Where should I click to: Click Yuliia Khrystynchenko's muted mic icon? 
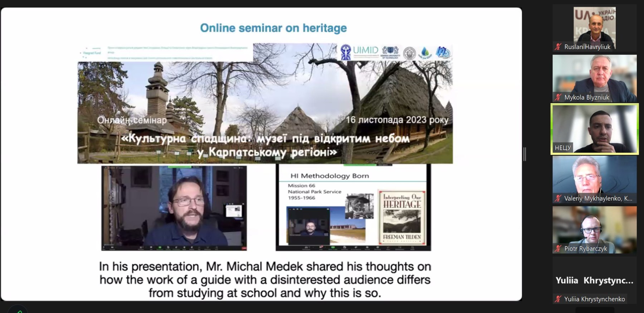coord(558,299)
